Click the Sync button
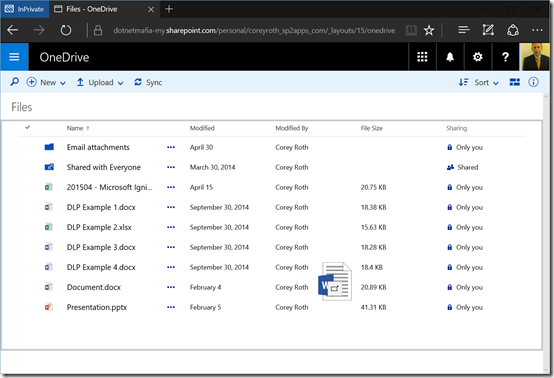This screenshot has height=378, width=554. coord(148,82)
